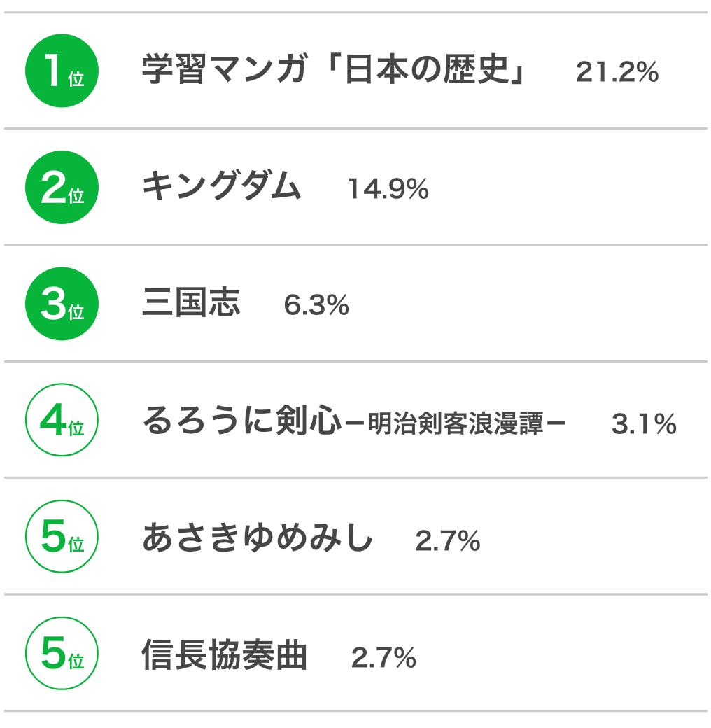Click the 3.1% percentage value

[644, 424]
